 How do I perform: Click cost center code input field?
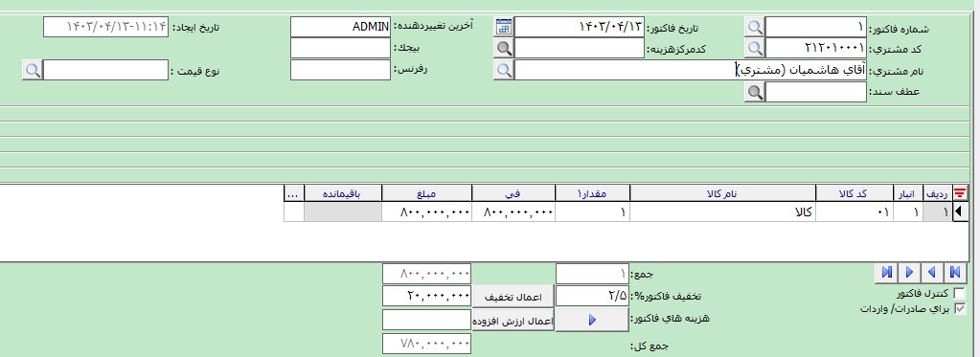[x=579, y=48]
